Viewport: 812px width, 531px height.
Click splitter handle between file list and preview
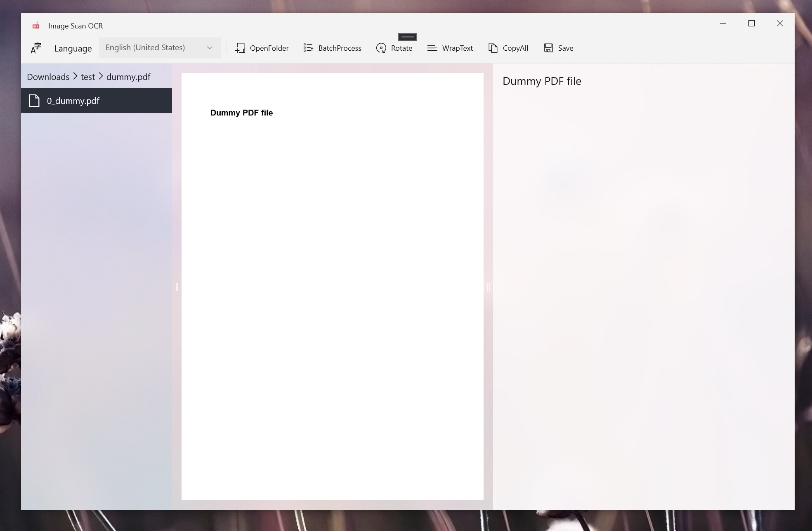[x=177, y=287]
